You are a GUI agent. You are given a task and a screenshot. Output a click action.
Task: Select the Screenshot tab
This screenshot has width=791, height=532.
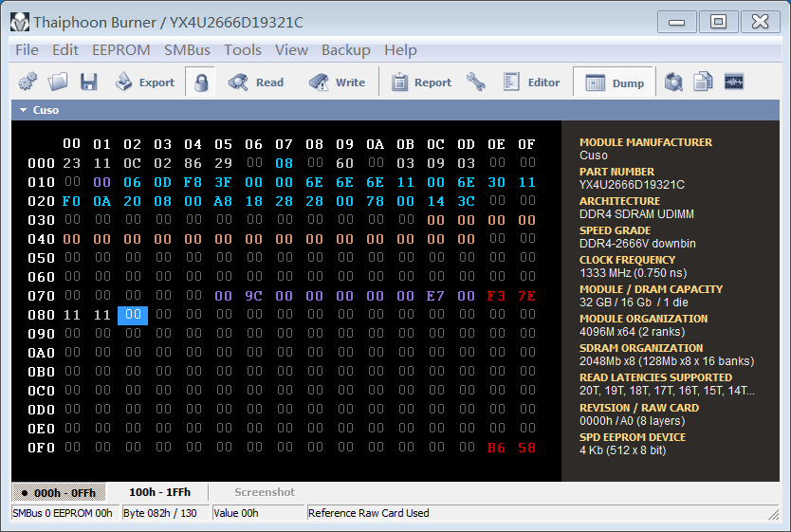tap(265, 493)
